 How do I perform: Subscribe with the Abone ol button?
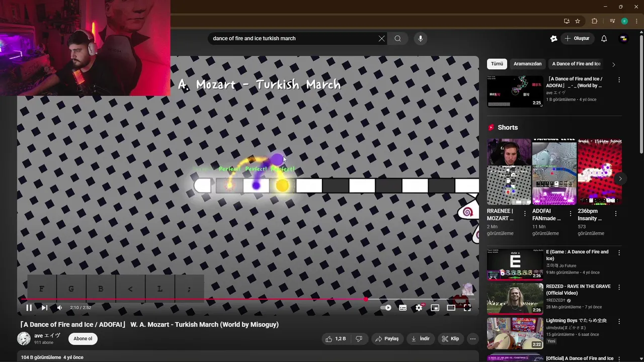coord(83,339)
